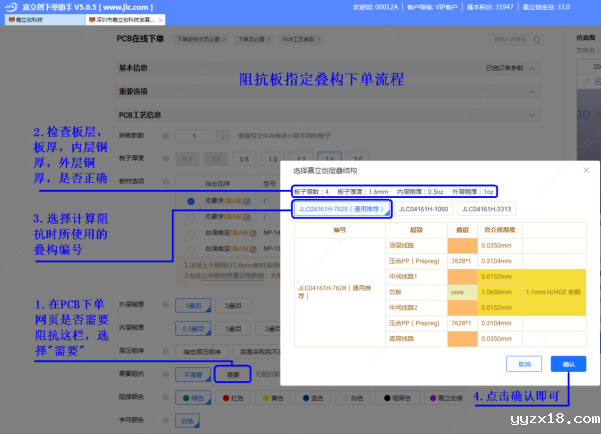
Task: Close the 选择嘉立创层叠结构 dialog with X
Action: click(589, 170)
